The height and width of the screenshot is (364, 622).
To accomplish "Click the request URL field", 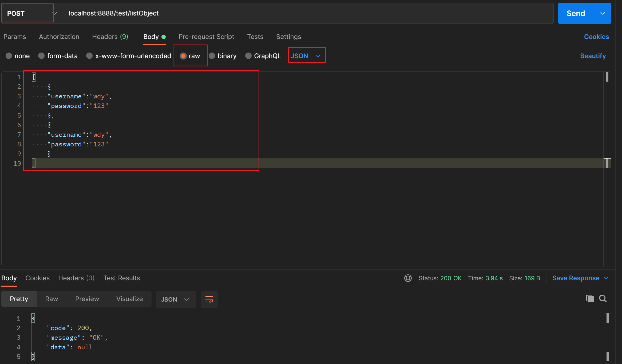I will 113,13.
